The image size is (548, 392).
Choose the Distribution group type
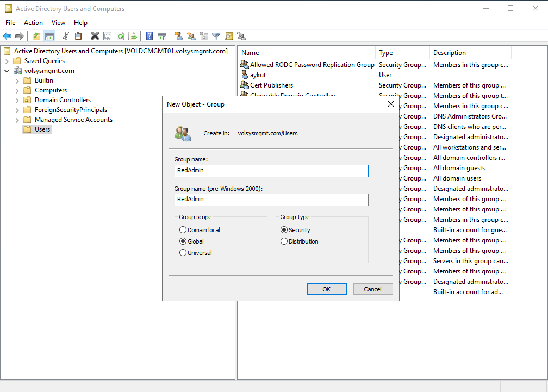click(284, 241)
